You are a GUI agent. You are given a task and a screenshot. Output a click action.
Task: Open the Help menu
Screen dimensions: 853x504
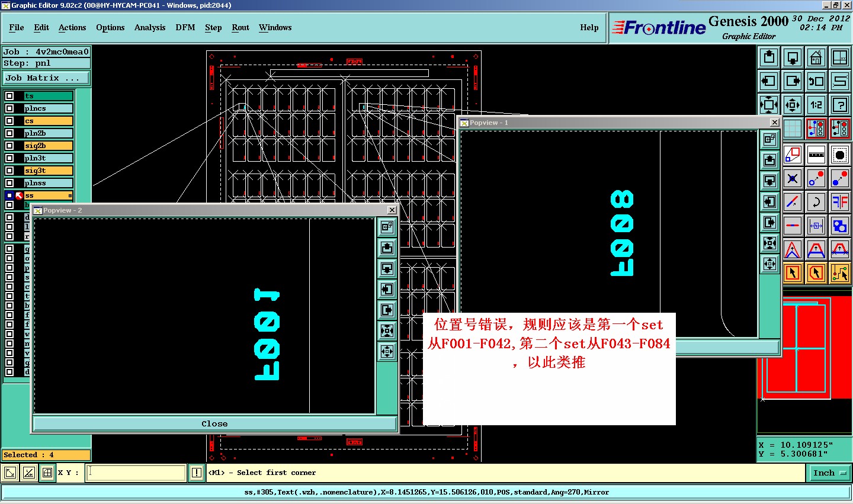point(589,27)
